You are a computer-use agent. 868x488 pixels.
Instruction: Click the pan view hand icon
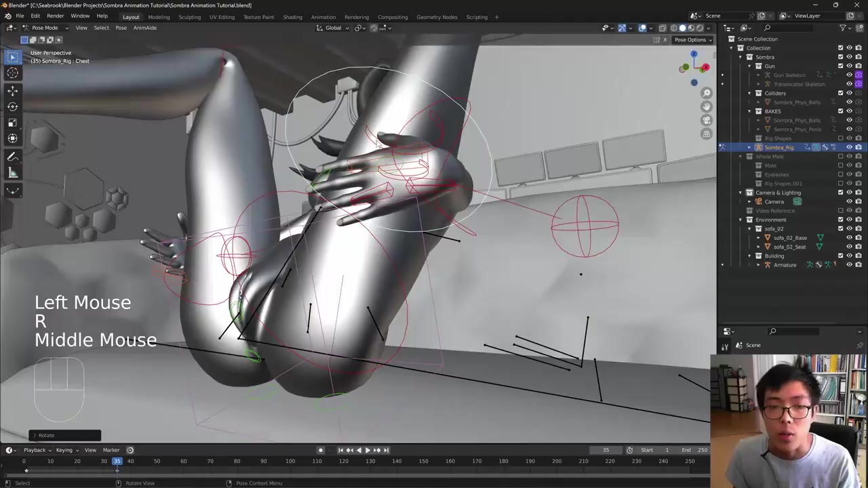click(x=707, y=106)
